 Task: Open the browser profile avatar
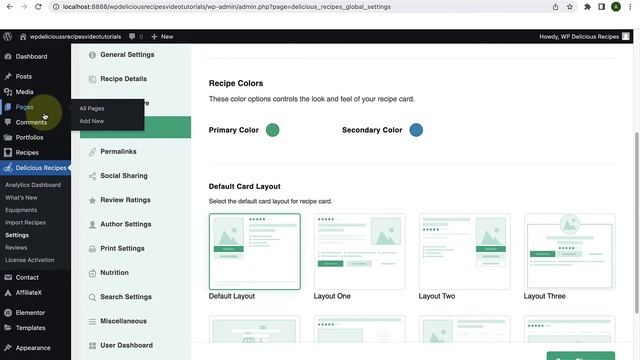616,7
